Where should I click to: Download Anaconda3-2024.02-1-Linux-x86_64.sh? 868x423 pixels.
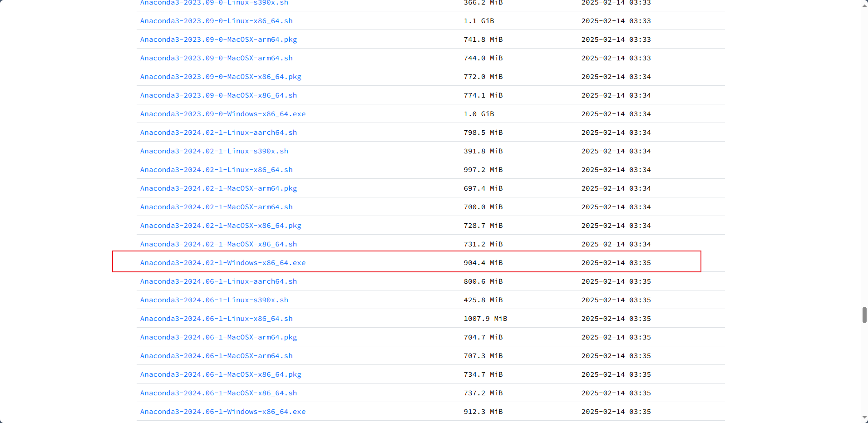click(x=216, y=170)
